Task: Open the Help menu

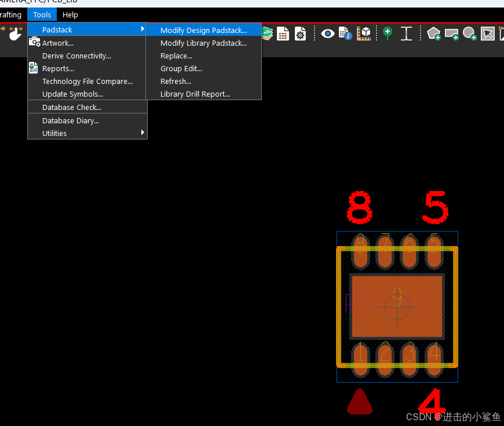Action: [70, 15]
